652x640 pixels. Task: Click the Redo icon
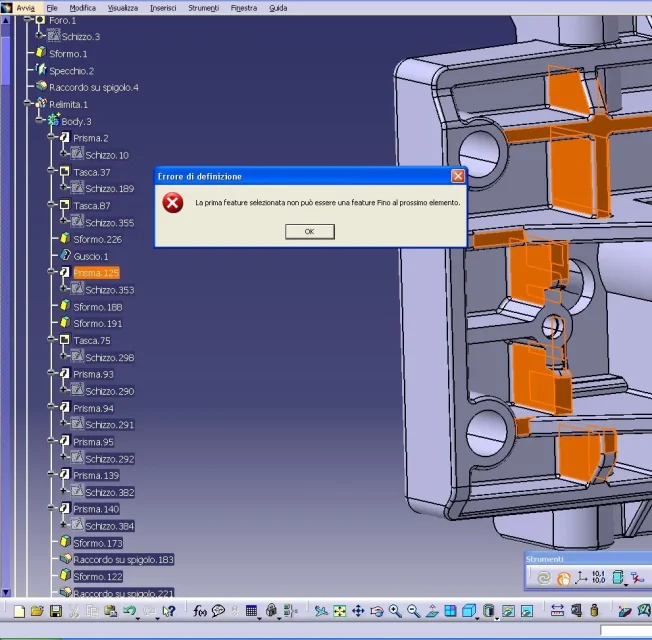click(x=148, y=611)
